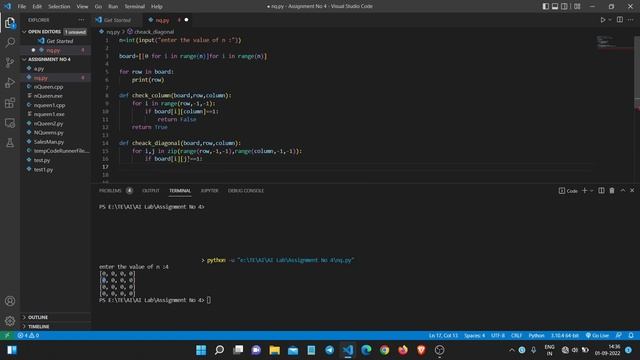640x360 pixels.
Task: Open the Explorer view in activity bar
Action: coord(10,22)
